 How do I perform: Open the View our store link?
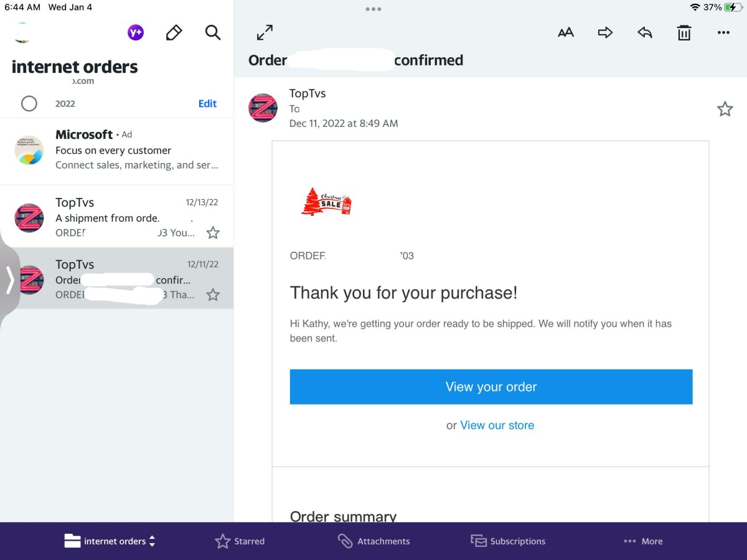[497, 426]
